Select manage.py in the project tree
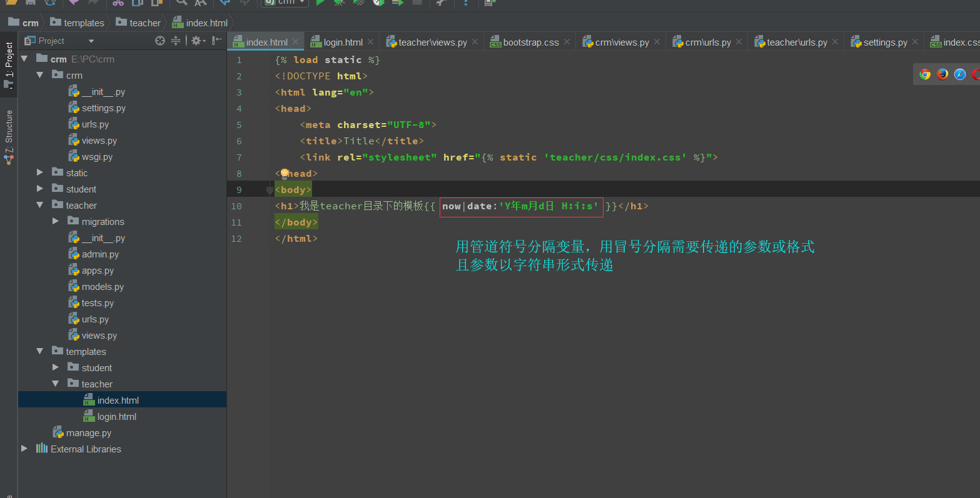 [89, 432]
